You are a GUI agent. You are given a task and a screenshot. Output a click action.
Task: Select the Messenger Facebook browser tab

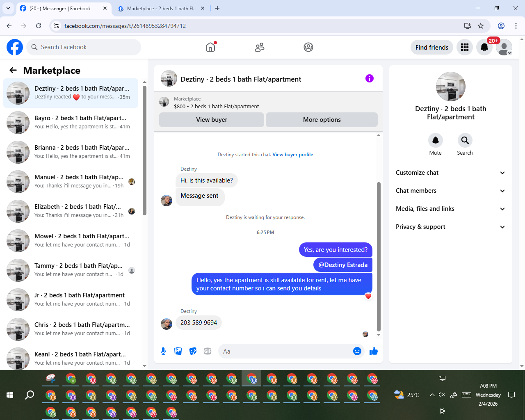click(64, 8)
